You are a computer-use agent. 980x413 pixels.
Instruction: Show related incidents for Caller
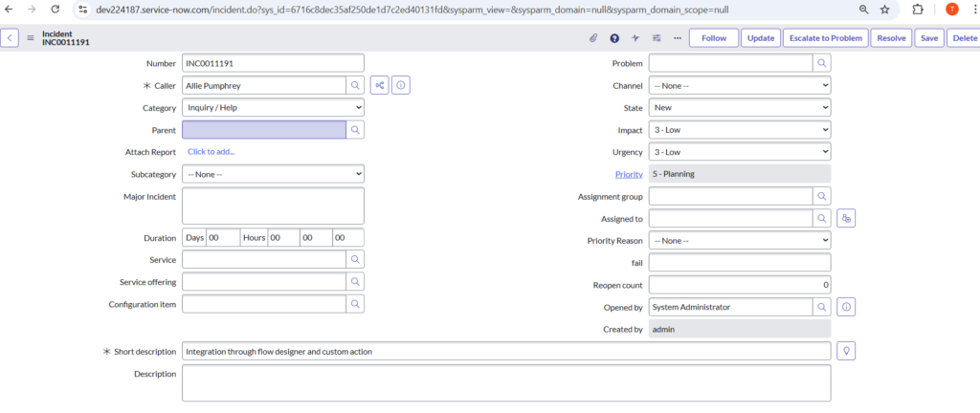click(x=380, y=86)
